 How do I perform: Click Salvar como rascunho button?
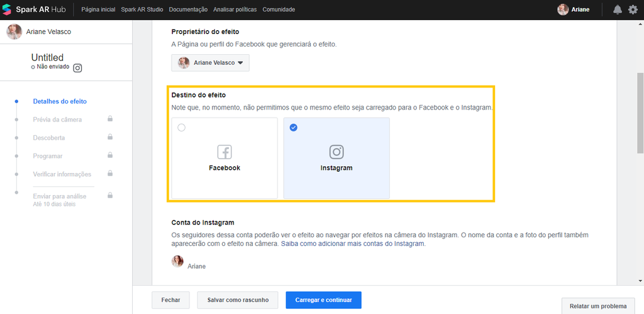(238, 300)
